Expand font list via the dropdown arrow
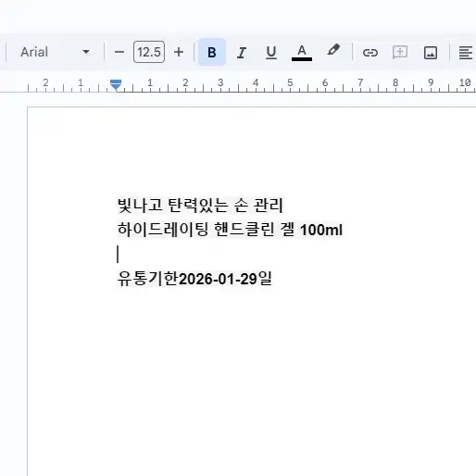 86,52
